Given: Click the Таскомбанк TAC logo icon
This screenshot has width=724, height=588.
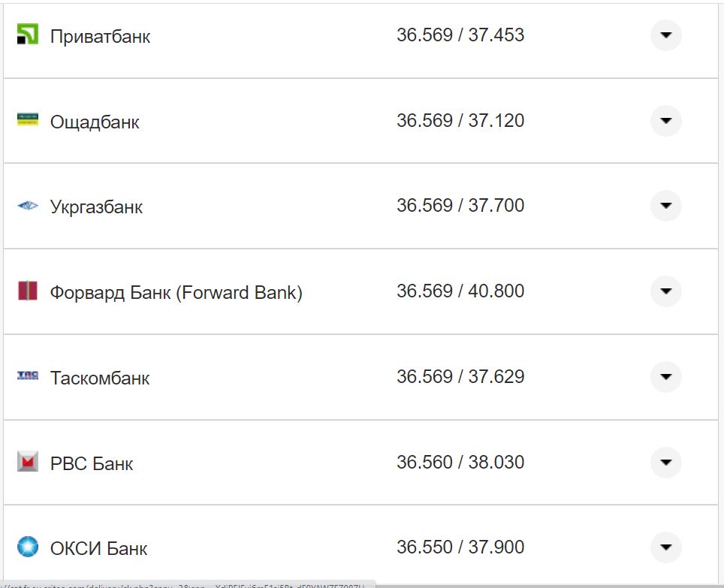Looking at the screenshot, I should (27, 375).
